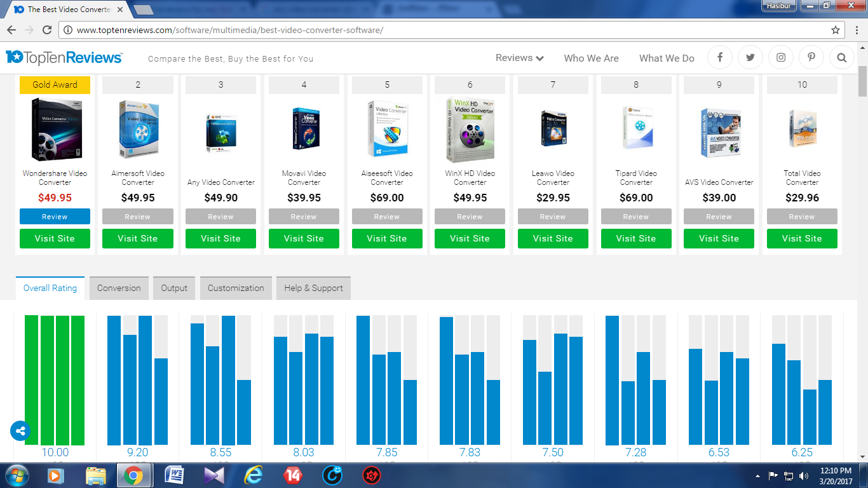The width and height of the screenshot is (868, 488).
Task: Open the Who We Are page
Action: coord(591,58)
